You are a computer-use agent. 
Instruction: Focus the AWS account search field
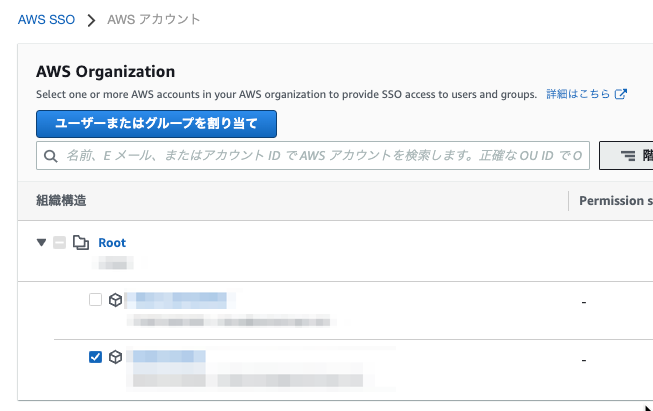pos(313,155)
